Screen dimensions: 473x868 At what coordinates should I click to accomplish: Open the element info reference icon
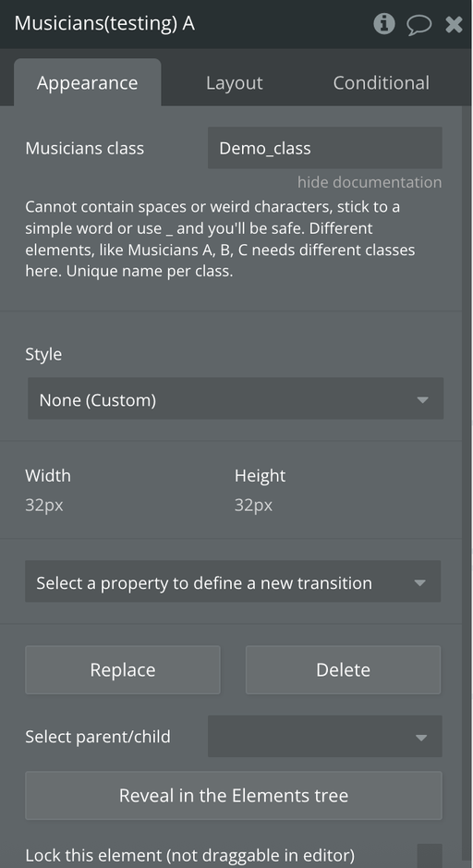coord(384,24)
